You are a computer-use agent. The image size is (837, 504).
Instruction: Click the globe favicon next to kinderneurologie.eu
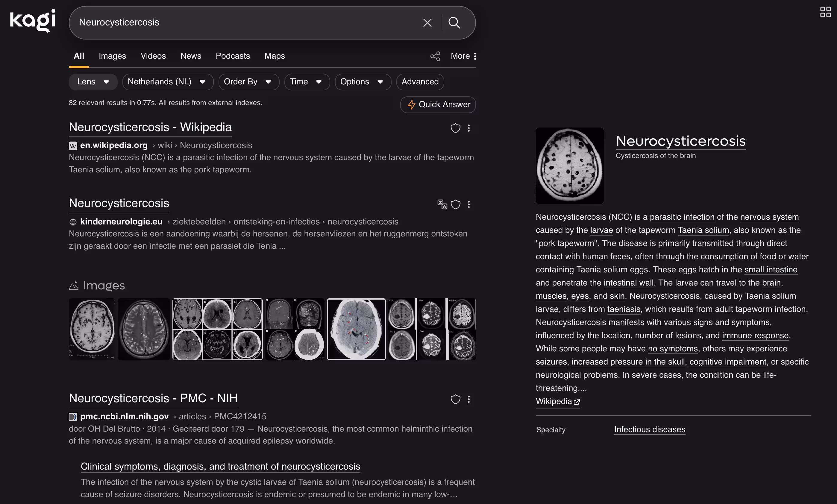(73, 222)
